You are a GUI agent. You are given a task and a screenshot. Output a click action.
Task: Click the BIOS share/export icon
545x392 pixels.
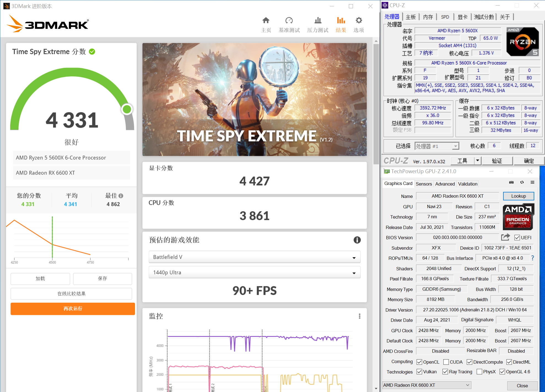click(x=505, y=237)
